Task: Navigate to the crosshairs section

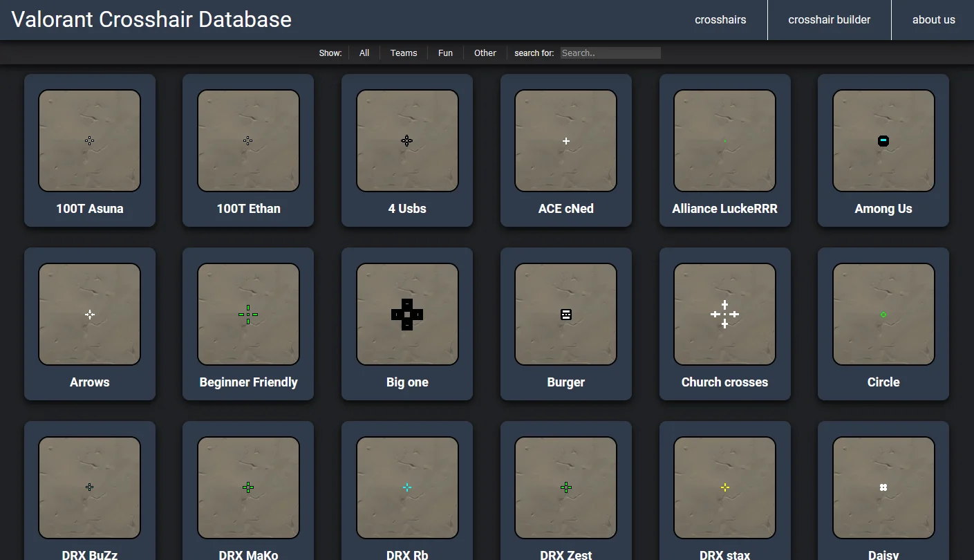Action: (x=720, y=19)
